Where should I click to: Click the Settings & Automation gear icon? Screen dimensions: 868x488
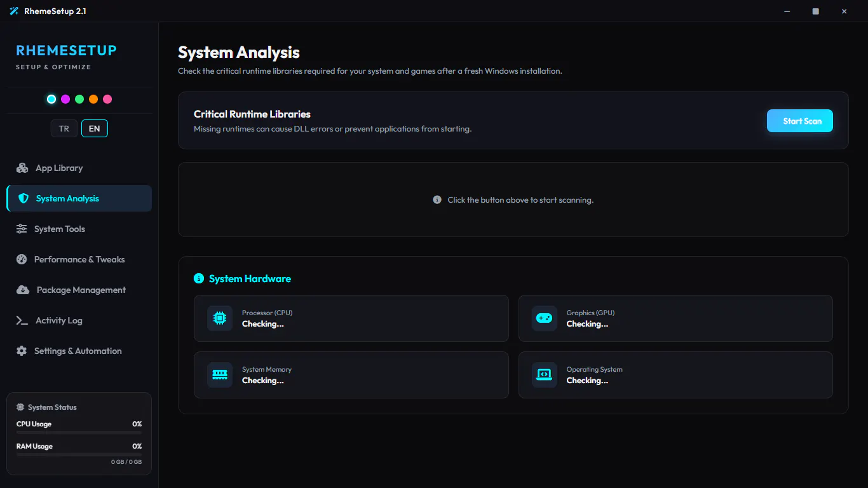click(22, 351)
